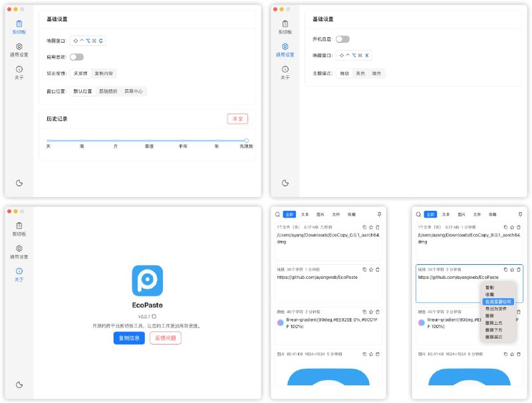532x404 pixels.
Task: Click the 反馈问题 feedback button
Action: [164, 337]
